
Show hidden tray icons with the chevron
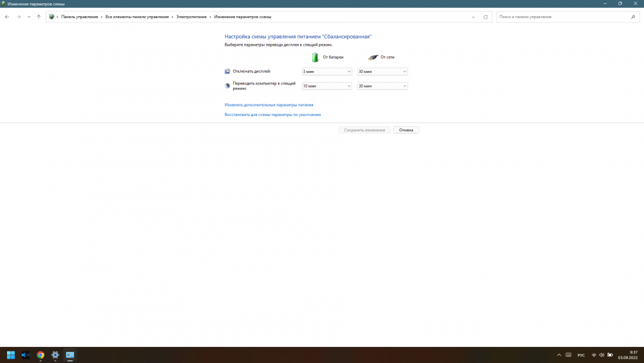click(558, 355)
